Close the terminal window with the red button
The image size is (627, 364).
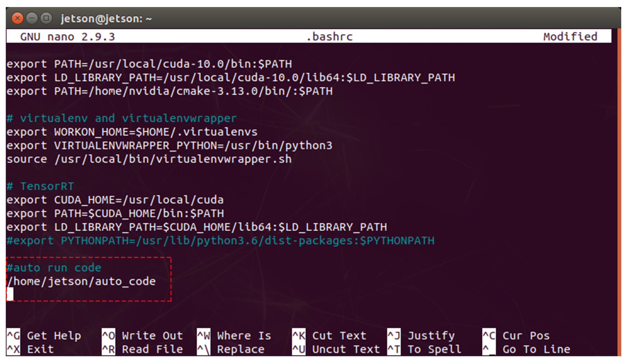point(17,18)
